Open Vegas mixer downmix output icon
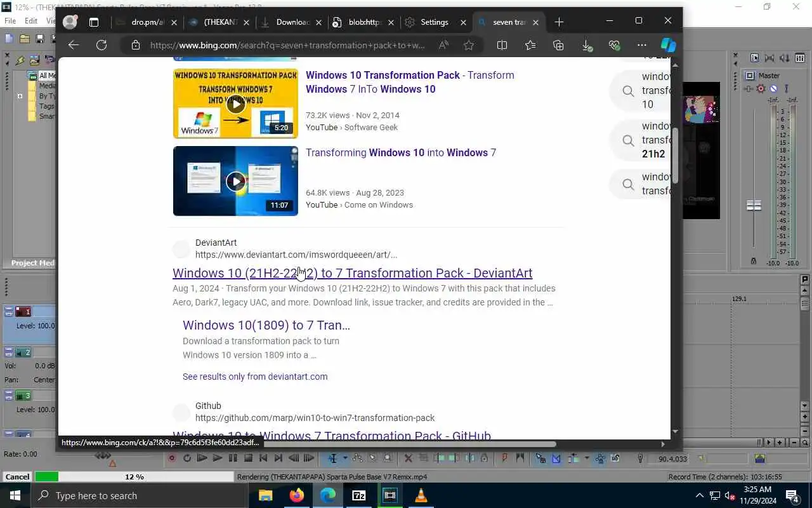 click(x=769, y=58)
